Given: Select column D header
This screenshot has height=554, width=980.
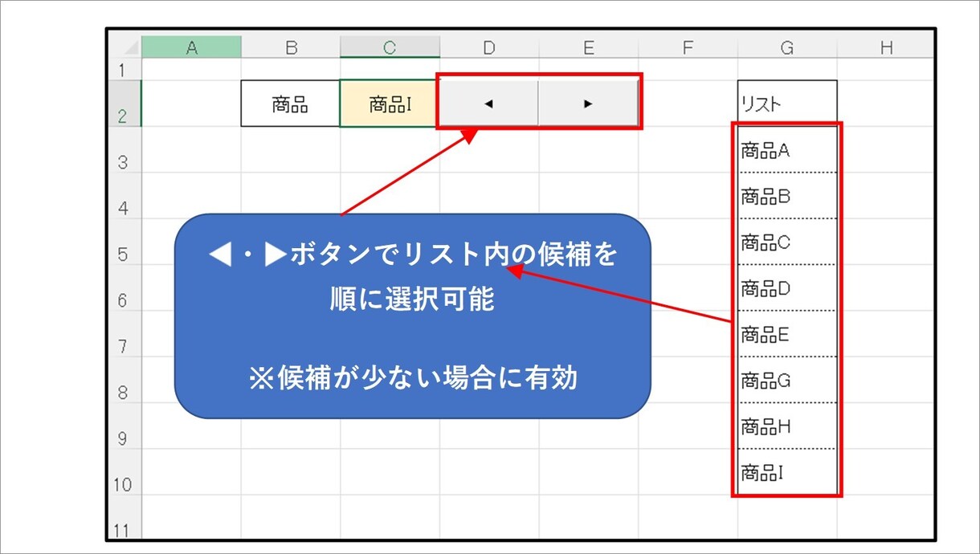Looking at the screenshot, I should [489, 47].
